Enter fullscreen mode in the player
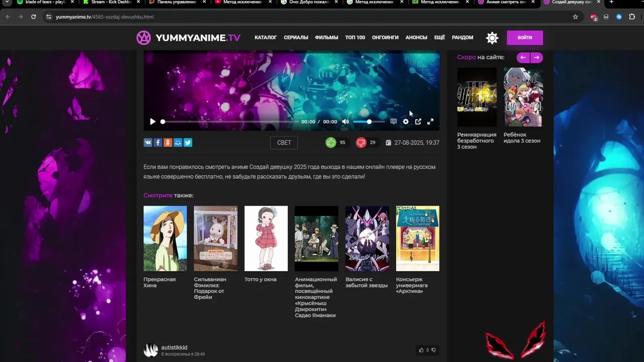This screenshot has width=644, height=362. (x=430, y=122)
